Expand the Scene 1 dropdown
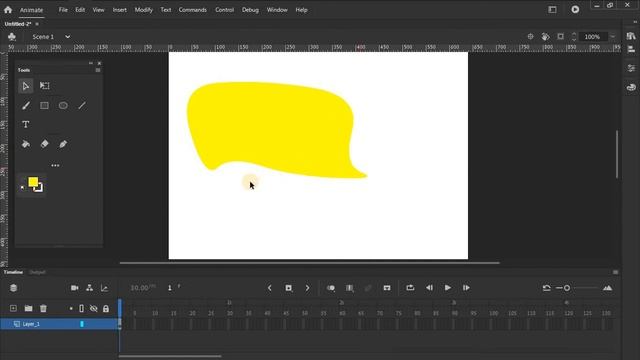Screen dimensions: 640x360 (x=67, y=37)
